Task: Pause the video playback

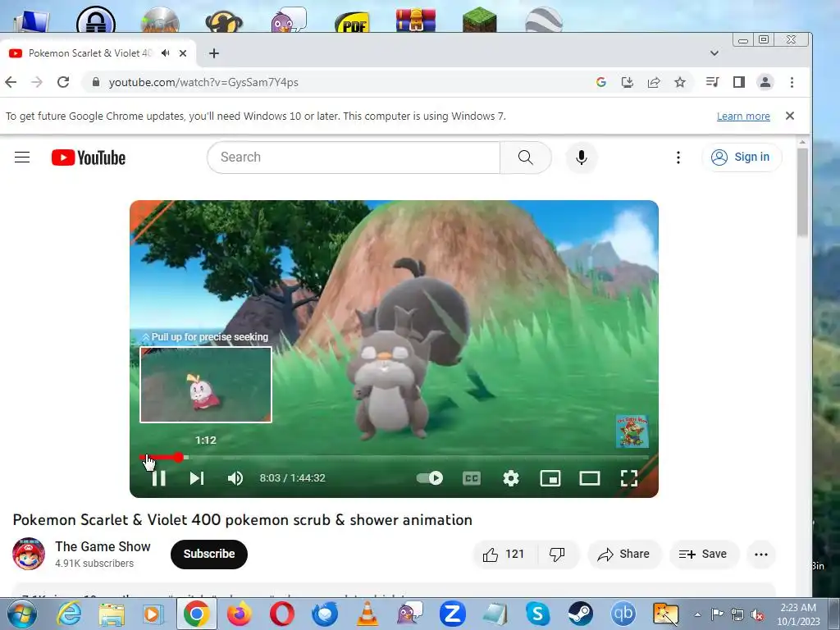Action: point(158,478)
